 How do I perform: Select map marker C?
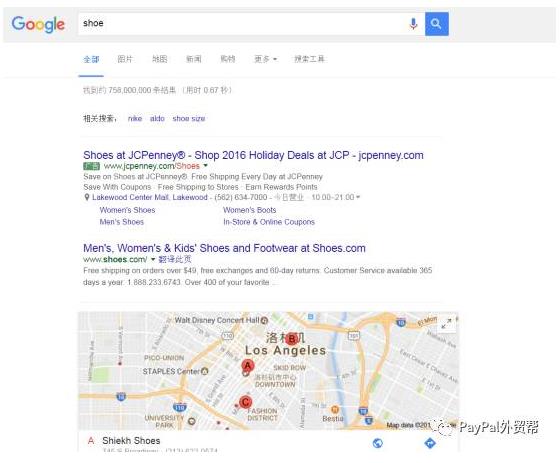point(245,402)
